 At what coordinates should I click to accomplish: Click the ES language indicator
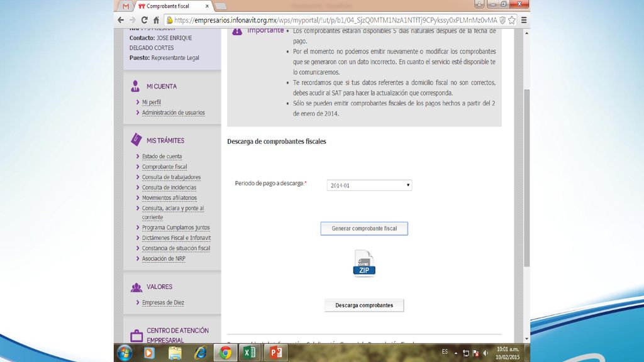click(x=445, y=352)
